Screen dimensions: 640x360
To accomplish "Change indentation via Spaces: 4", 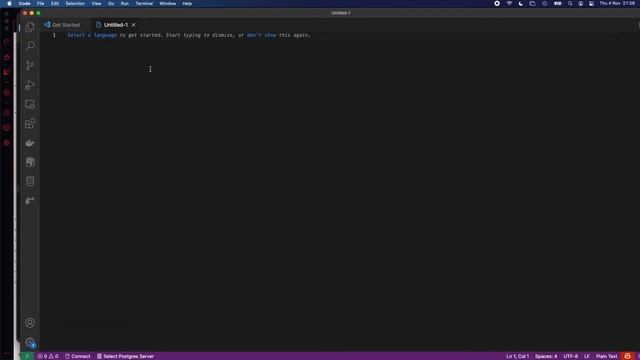I will (x=546, y=356).
